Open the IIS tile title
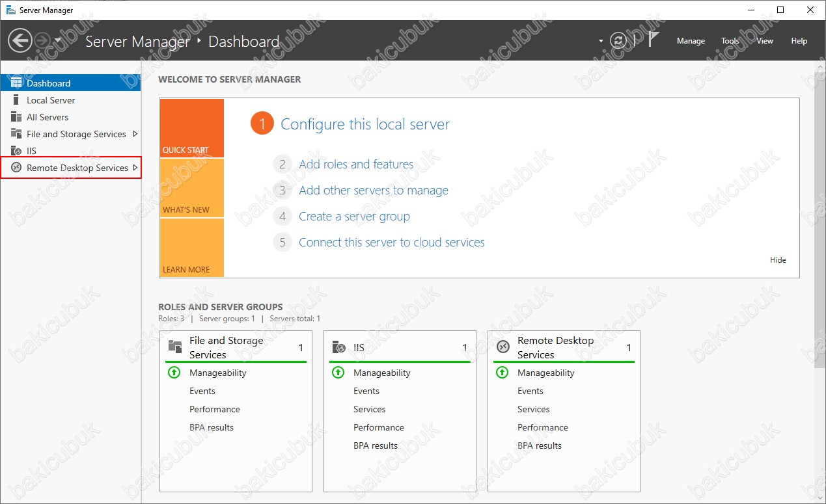826x504 pixels. click(x=359, y=348)
